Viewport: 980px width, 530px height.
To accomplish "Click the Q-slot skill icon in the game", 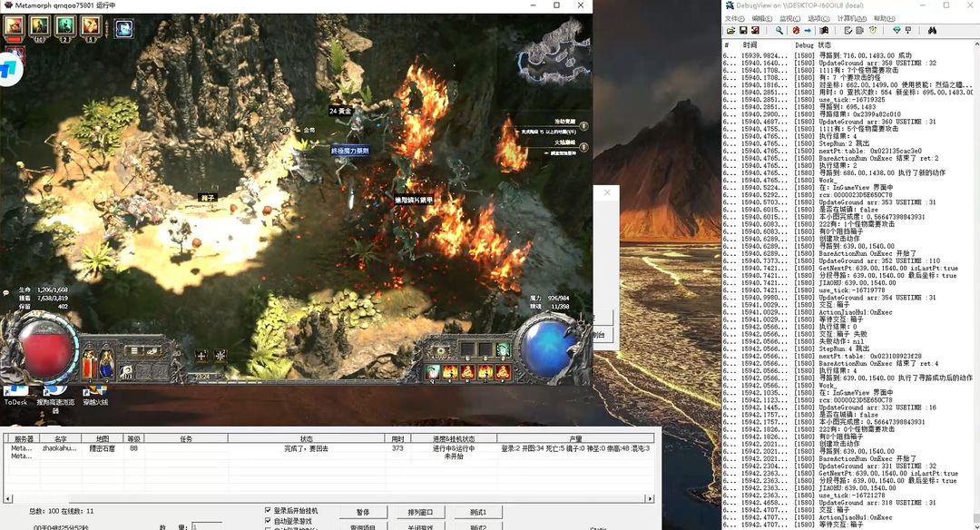I will click(x=433, y=372).
